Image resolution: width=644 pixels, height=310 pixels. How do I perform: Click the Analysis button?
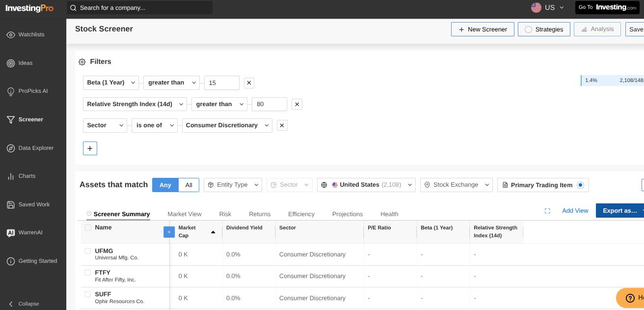[x=597, y=29]
